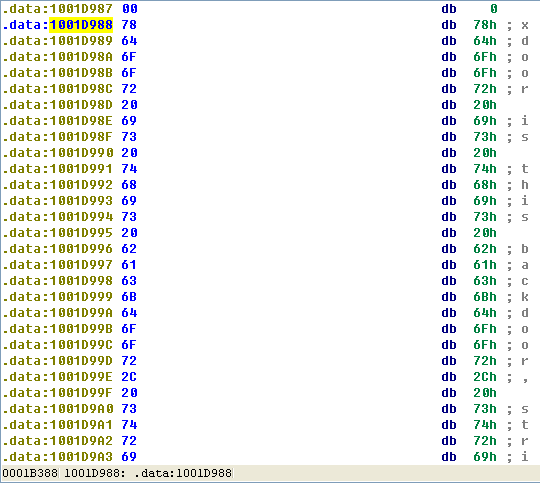This screenshot has height=483, width=540.
Task: Click address .data:1001D99F
Action: (x=58, y=392)
